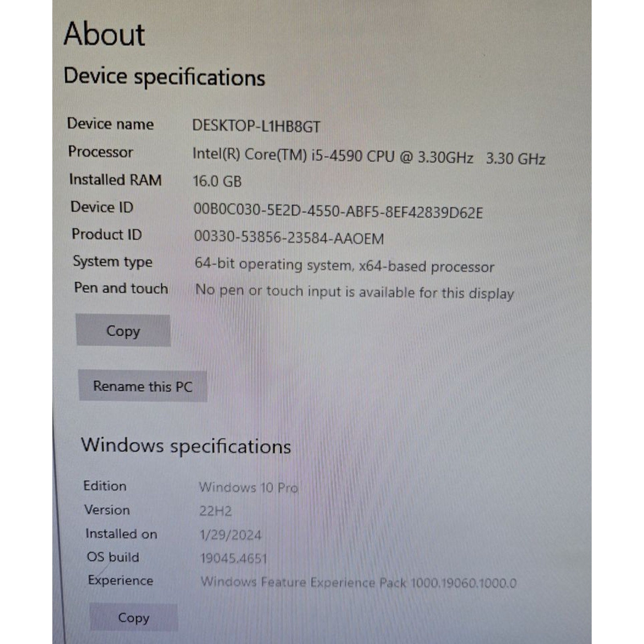644x644 pixels.
Task: Click the installed RAM value 16.0 GB
Action: click(217, 181)
